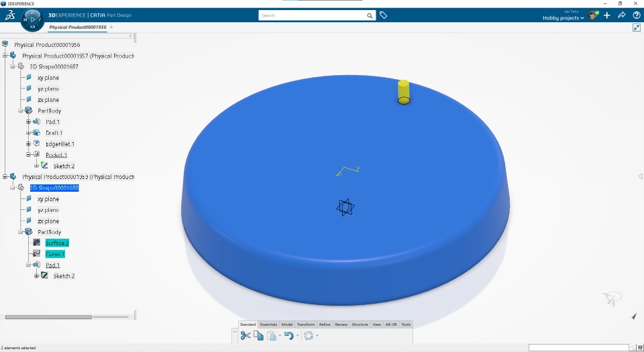Viewport: 644px width, 352px height.
Task: Click the root Physical Product00001956 icon
Action: [x=5, y=44]
